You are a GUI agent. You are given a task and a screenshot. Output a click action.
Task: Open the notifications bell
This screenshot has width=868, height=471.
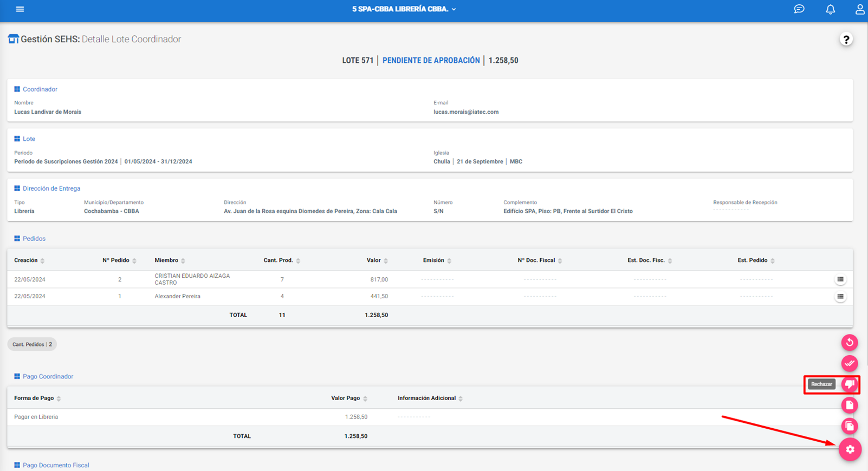click(830, 9)
